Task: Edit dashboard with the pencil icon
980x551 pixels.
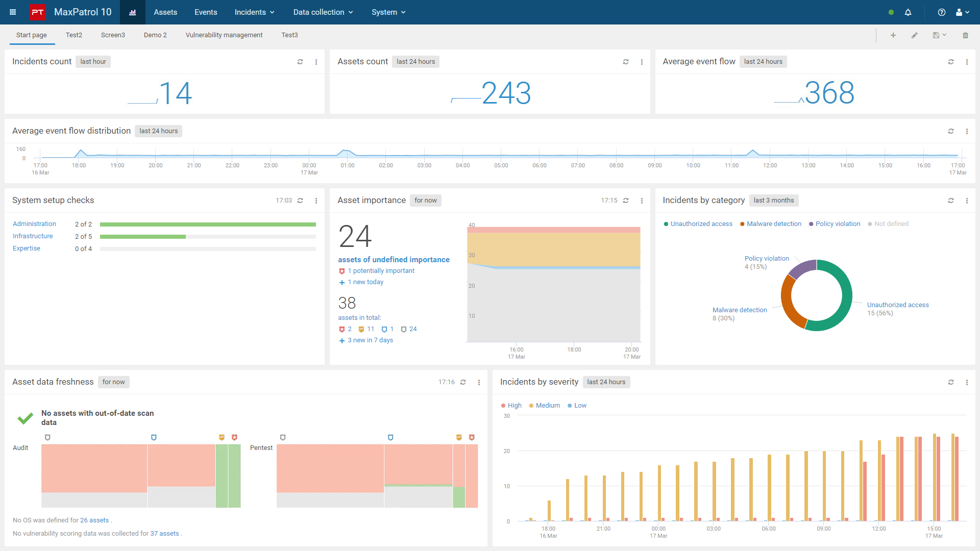Action: (x=915, y=35)
